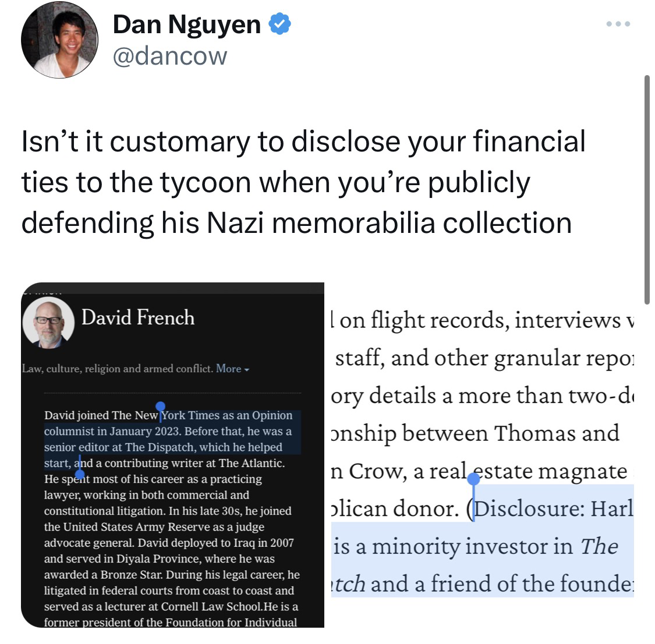Screen dimensions: 655x644
Task: Grab the top text selection handle in bio
Action: 161,406
